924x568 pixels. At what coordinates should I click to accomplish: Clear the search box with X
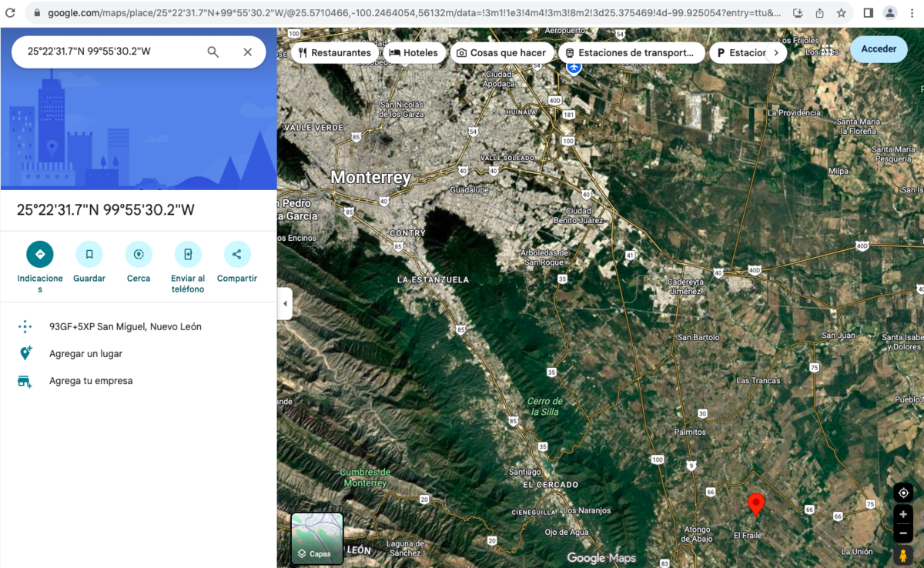tap(247, 52)
